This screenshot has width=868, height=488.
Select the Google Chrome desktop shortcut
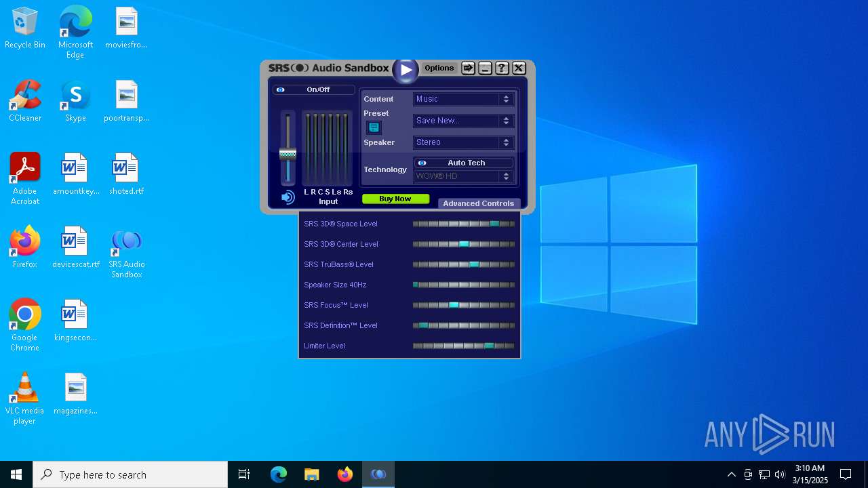pos(25,325)
